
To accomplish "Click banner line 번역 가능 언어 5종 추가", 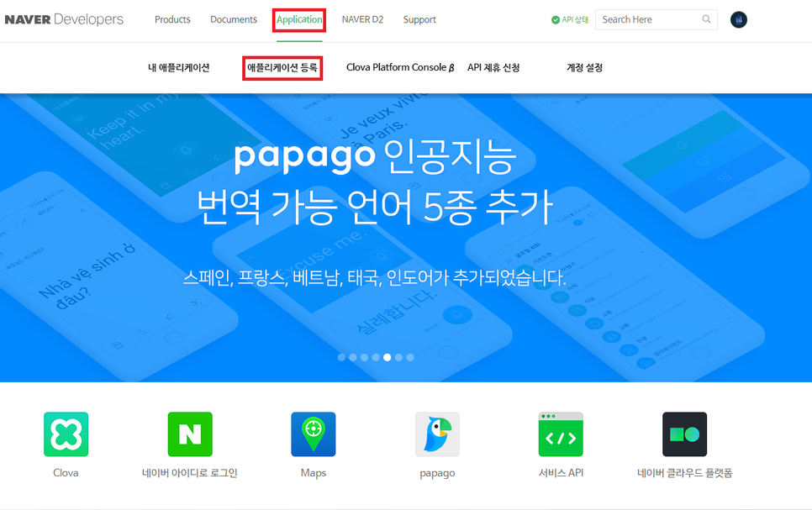I will tap(375, 207).
